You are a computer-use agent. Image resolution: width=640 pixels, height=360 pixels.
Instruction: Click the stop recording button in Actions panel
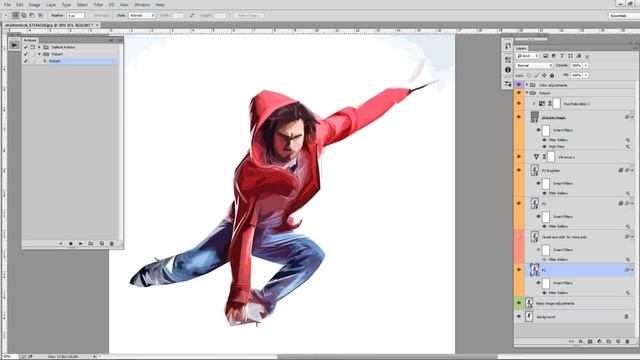pyautogui.click(x=61, y=244)
